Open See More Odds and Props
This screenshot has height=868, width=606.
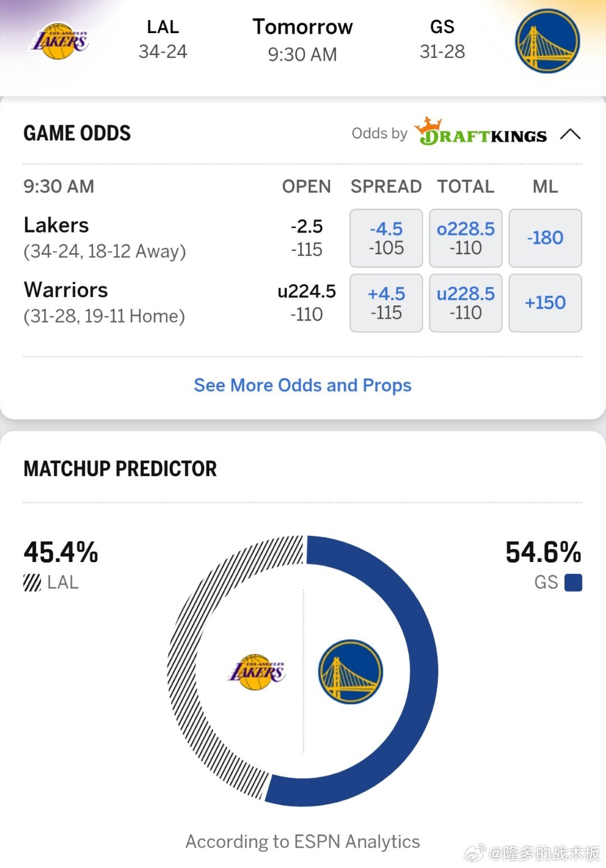(x=302, y=385)
